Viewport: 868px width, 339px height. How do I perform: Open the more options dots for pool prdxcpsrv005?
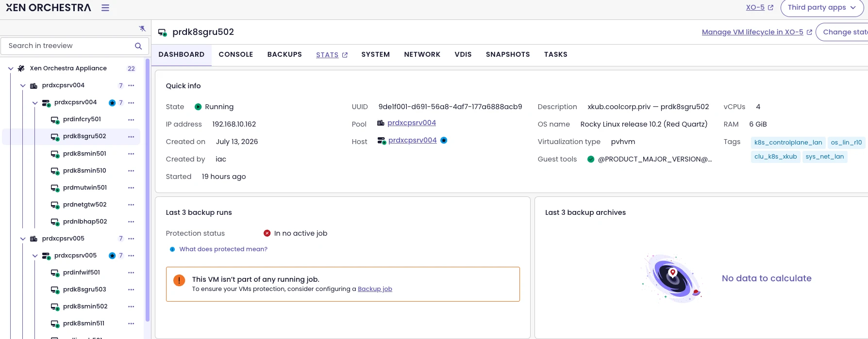[x=131, y=239]
